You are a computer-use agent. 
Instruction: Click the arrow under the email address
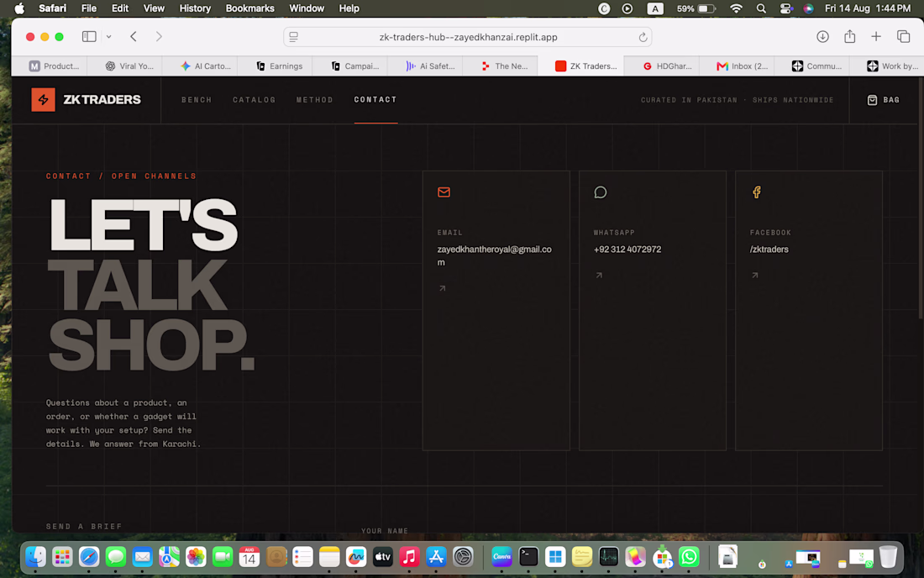point(442,288)
